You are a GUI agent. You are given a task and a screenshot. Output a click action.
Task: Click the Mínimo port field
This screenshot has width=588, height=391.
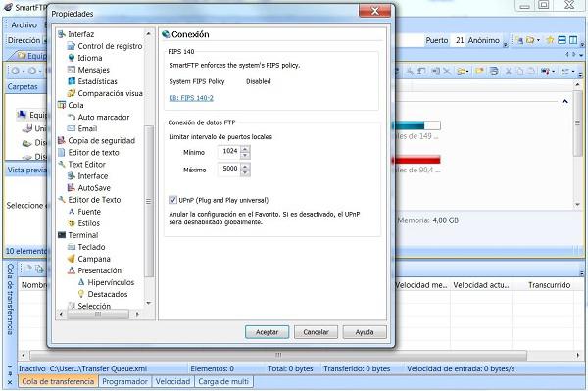coord(229,152)
